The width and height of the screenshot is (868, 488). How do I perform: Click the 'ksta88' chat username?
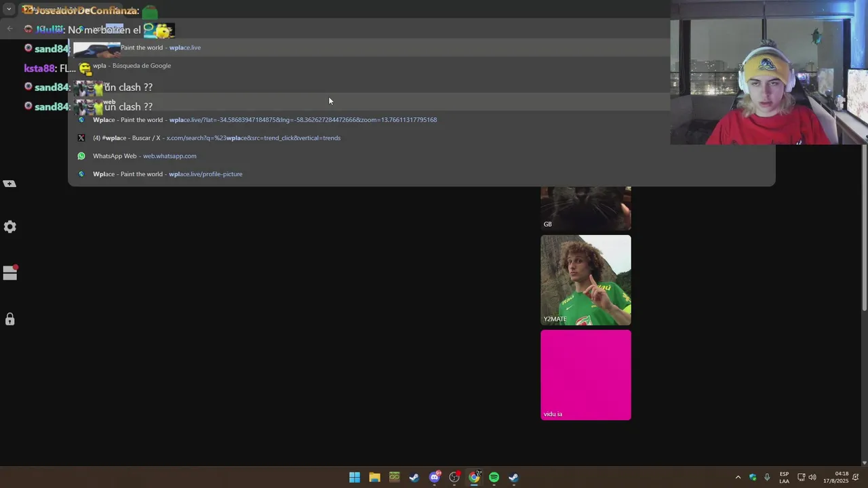39,68
